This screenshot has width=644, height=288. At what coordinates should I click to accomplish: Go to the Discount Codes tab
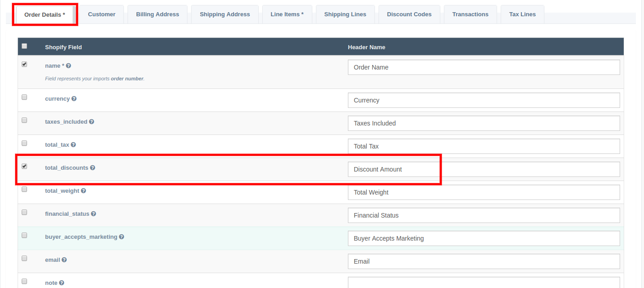click(x=409, y=14)
